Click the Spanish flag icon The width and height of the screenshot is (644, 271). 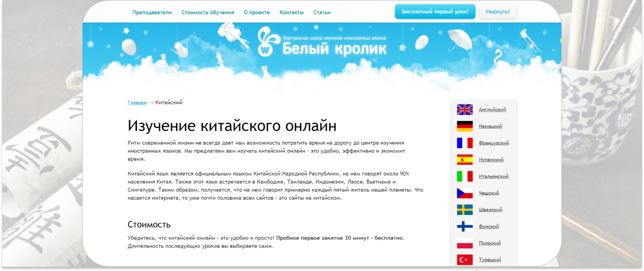464,160
